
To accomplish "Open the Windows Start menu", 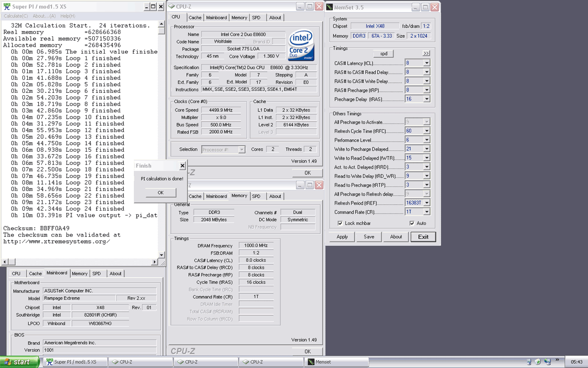I will pyautogui.click(x=19, y=362).
